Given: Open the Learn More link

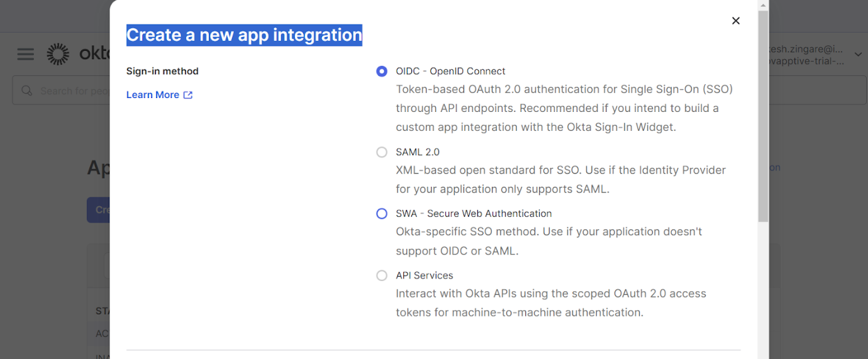Looking at the screenshot, I should pyautogui.click(x=153, y=95).
